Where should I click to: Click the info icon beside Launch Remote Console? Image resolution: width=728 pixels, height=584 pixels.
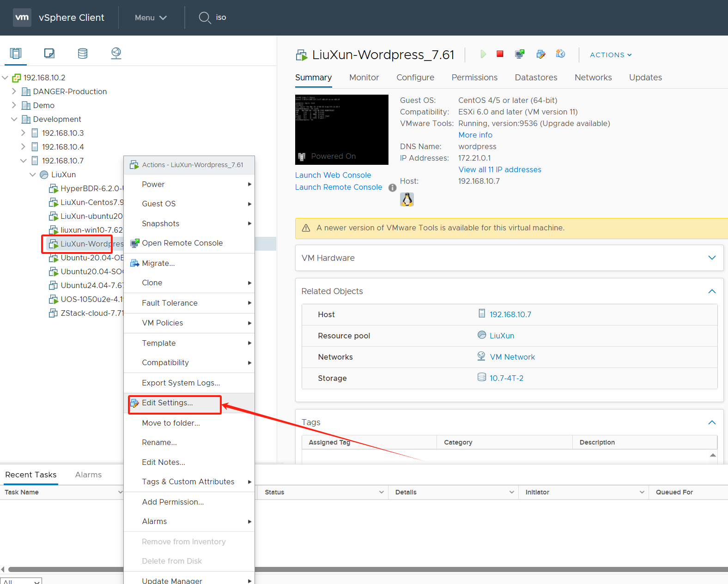[392, 187]
